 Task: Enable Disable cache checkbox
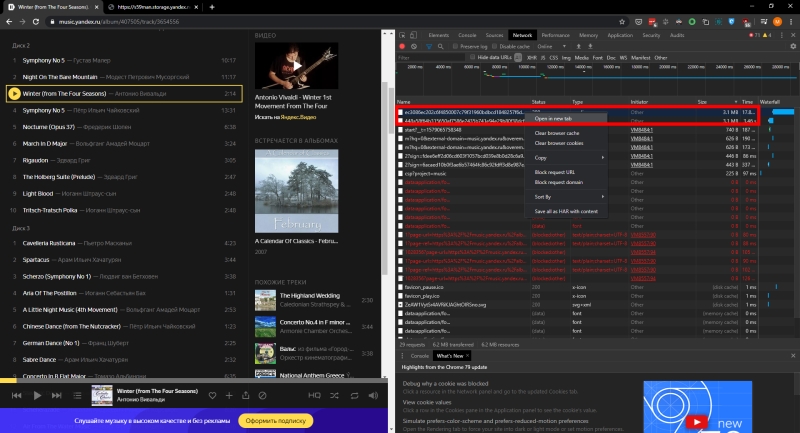[494, 46]
